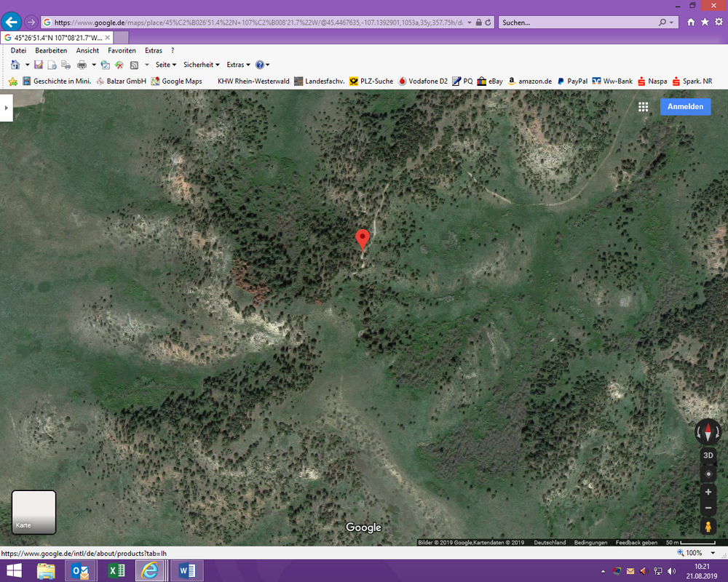Open Balzar GmbH bookmark
The height and width of the screenshot is (582, 728).
tap(121, 81)
